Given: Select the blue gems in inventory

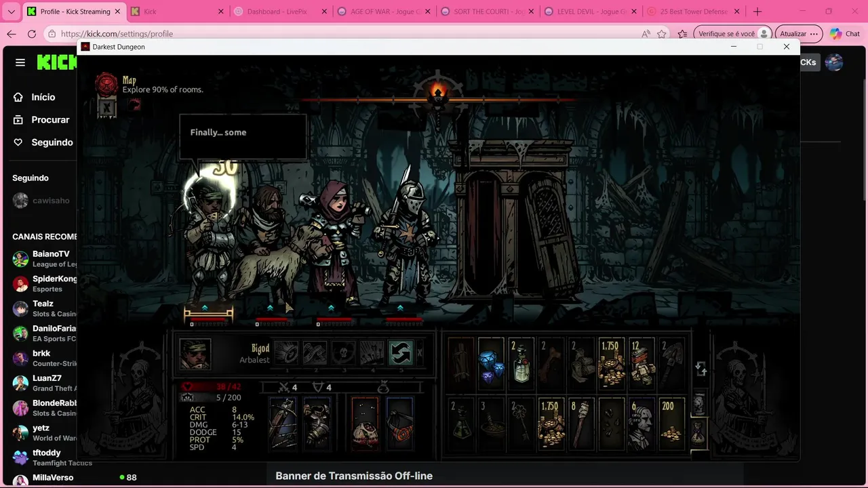Looking at the screenshot, I should tap(492, 363).
